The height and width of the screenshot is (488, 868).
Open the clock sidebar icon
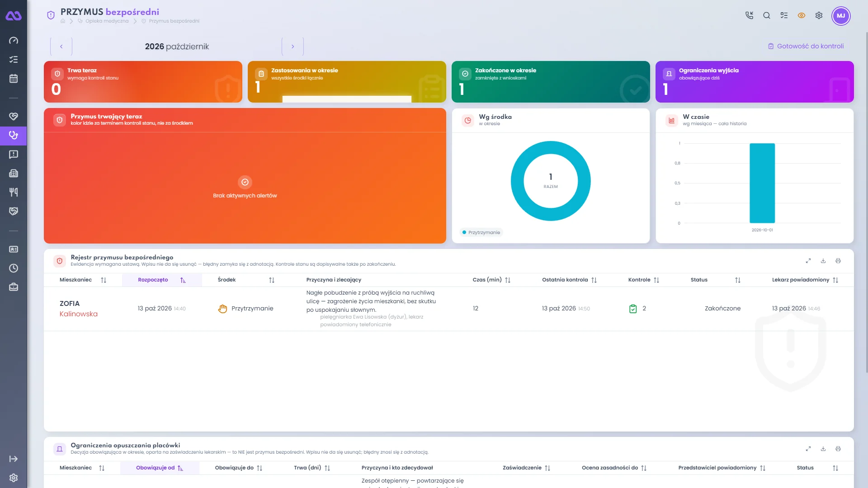(14, 268)
